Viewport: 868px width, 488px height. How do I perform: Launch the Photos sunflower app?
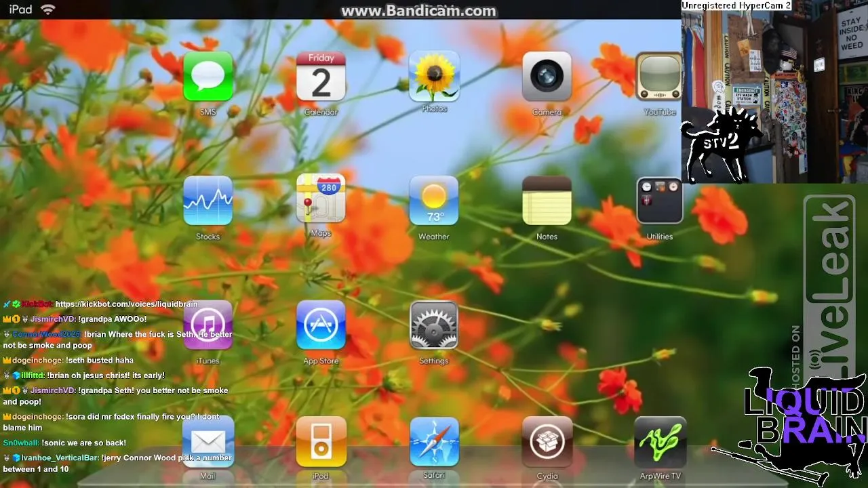tap(434, 77)
